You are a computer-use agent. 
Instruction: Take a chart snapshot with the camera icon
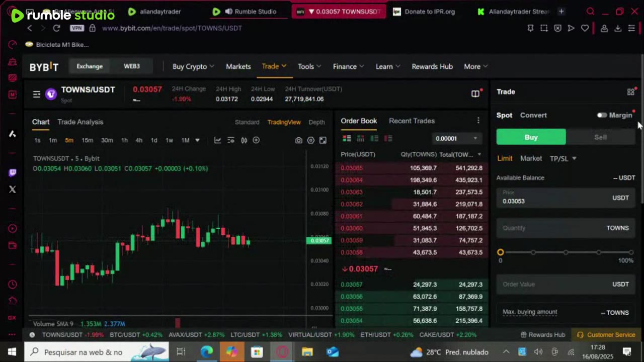click(298, 140)
